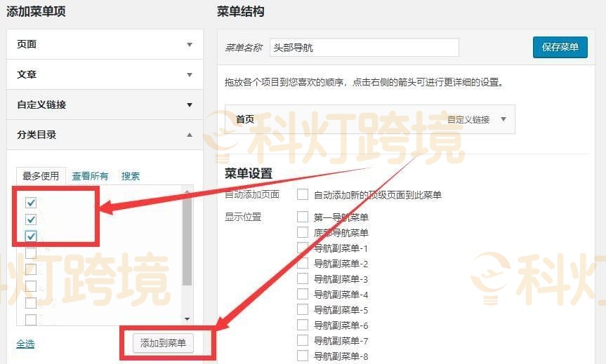The height and width of the screenshot is (364, 606).
Task: Expand the 自定义链接 panel arrow on the left
Action: click(190, 105)
